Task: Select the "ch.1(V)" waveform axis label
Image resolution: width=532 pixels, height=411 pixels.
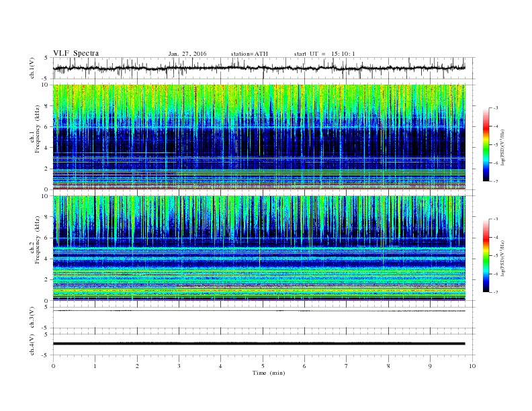Action: 32,68
